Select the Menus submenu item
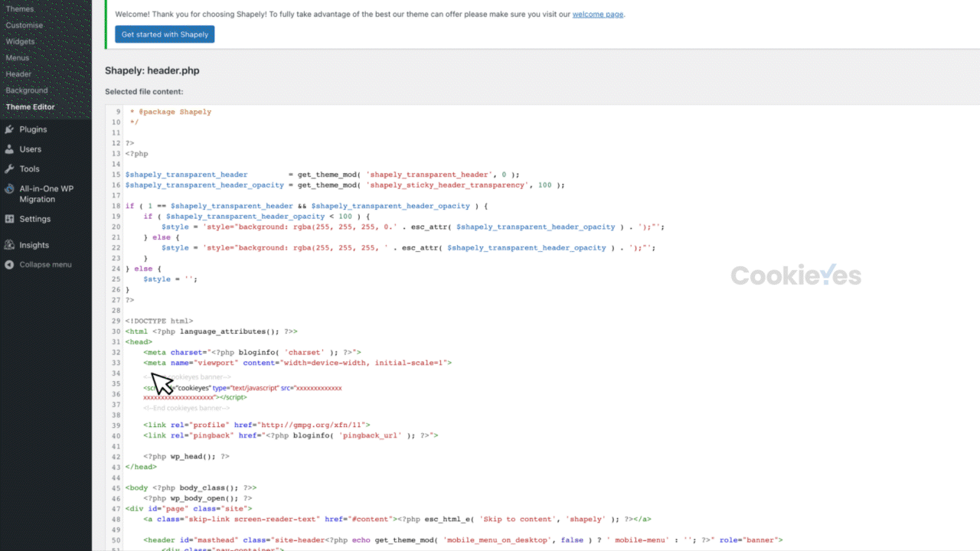Image resolution: width=980 pixels, height=551 pixels. pos(18,58)
